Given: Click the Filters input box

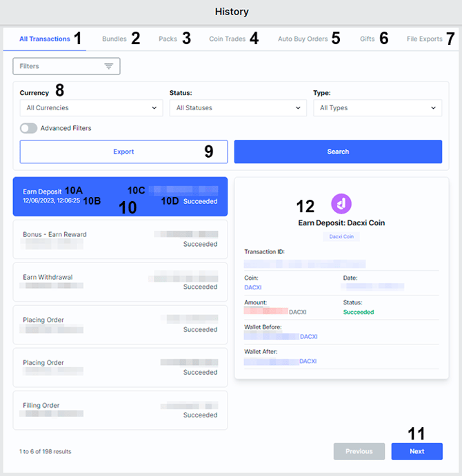Looking at the screenshot, I should pyautogui.click(x=66, y=66).
